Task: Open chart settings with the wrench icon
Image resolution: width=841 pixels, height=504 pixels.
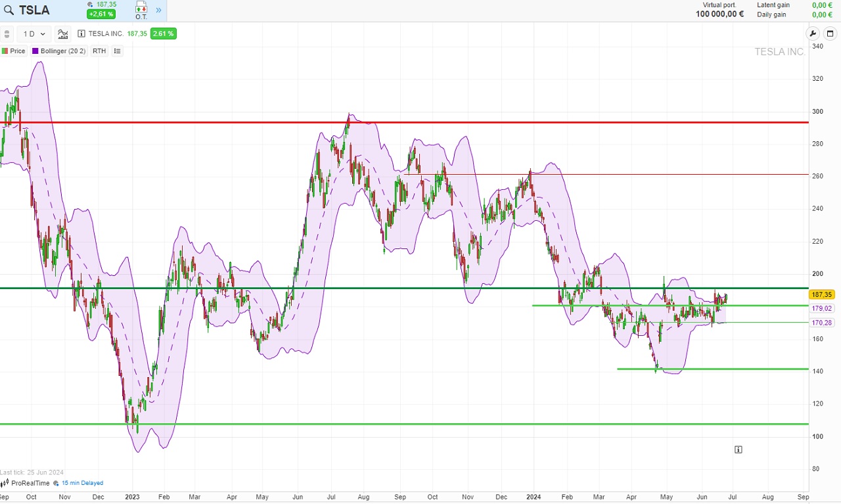Action: click(x=813, y=34)
